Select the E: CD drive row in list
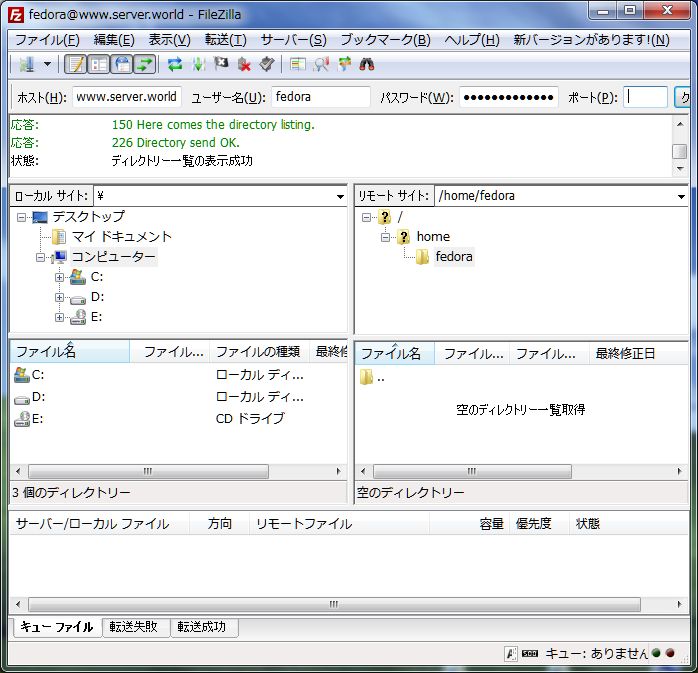 (178, 419)
